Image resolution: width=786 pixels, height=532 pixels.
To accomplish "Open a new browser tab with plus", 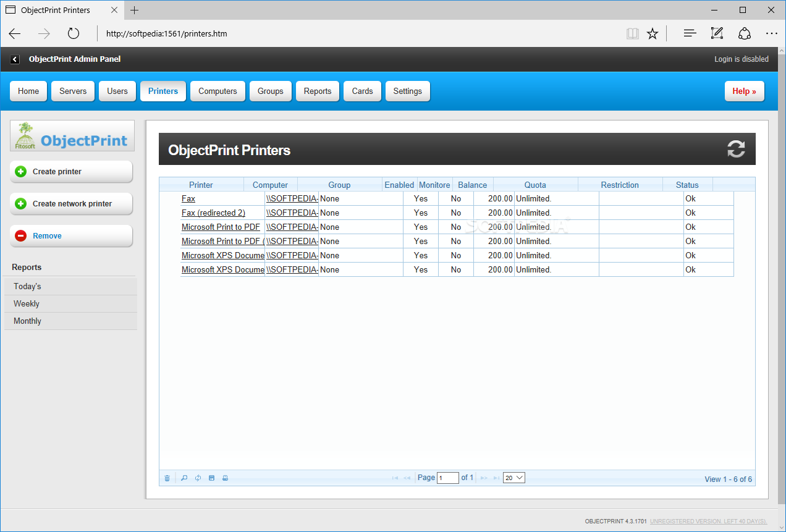I will tap(135, 10).
